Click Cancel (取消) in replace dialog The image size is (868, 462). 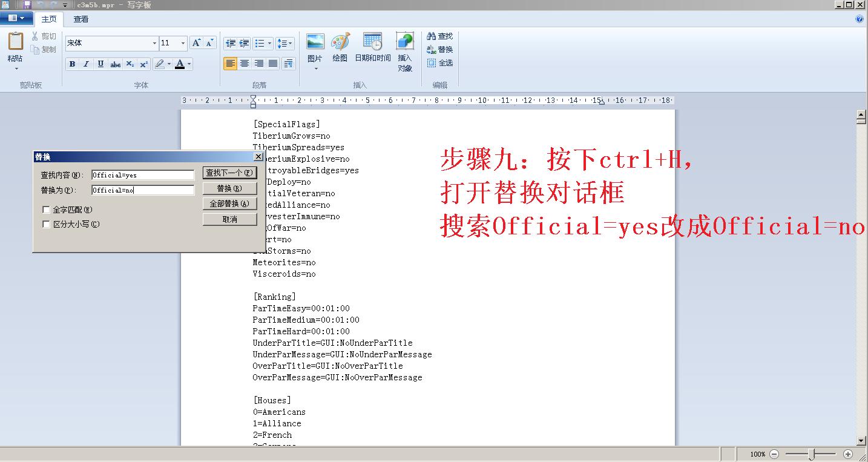click(x=229, y=219)
